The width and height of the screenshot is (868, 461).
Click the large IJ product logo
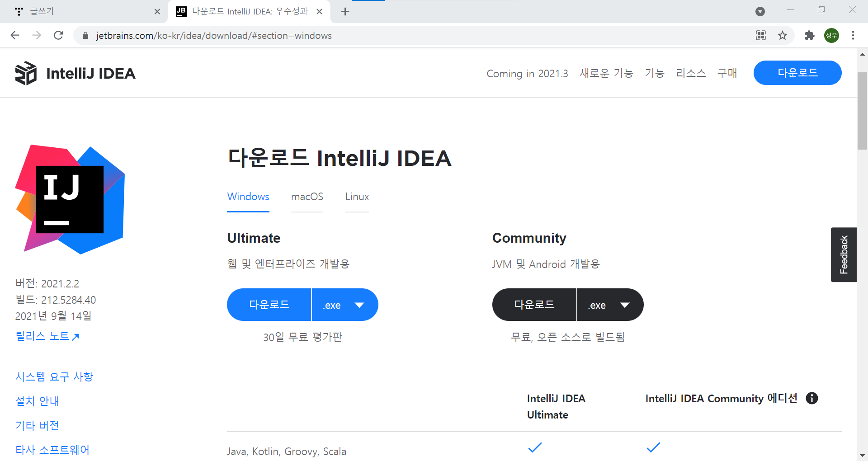pyautogui.click(x=70, y=199)
